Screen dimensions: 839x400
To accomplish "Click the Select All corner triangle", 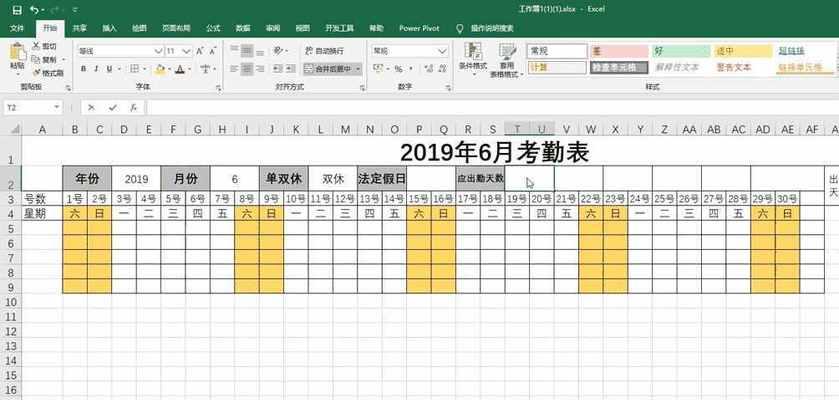I will point(15,129).
